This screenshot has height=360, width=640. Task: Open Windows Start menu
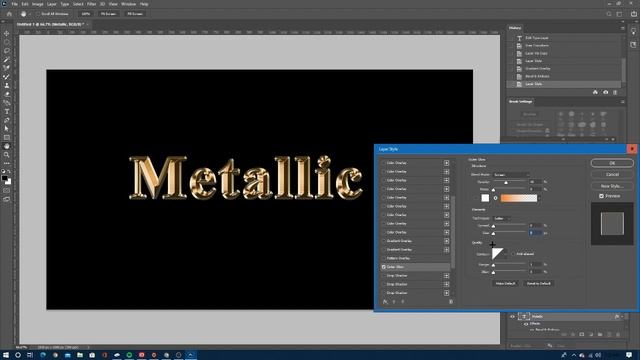pyautogui.click(x=6, y=355)
